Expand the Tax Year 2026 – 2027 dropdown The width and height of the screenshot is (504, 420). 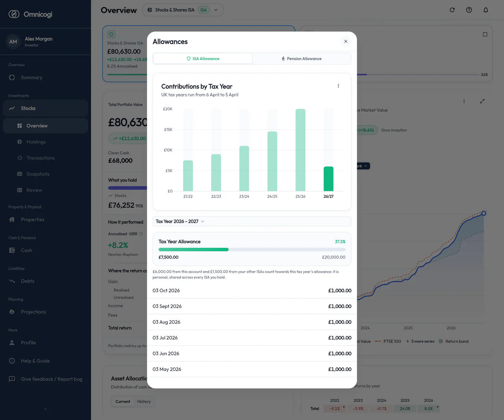pyautogui.click(x=252, y=221)
